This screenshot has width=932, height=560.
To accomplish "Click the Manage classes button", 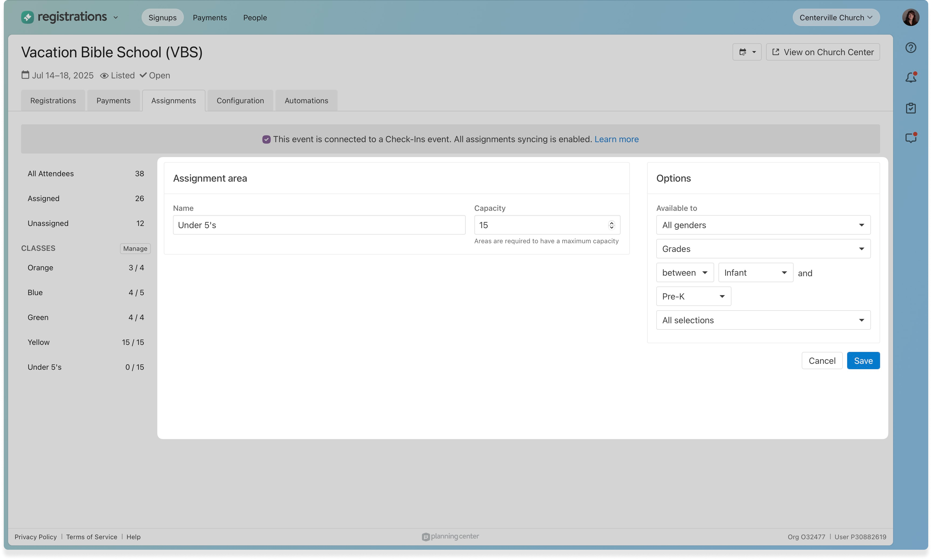I will click(135, 249).
